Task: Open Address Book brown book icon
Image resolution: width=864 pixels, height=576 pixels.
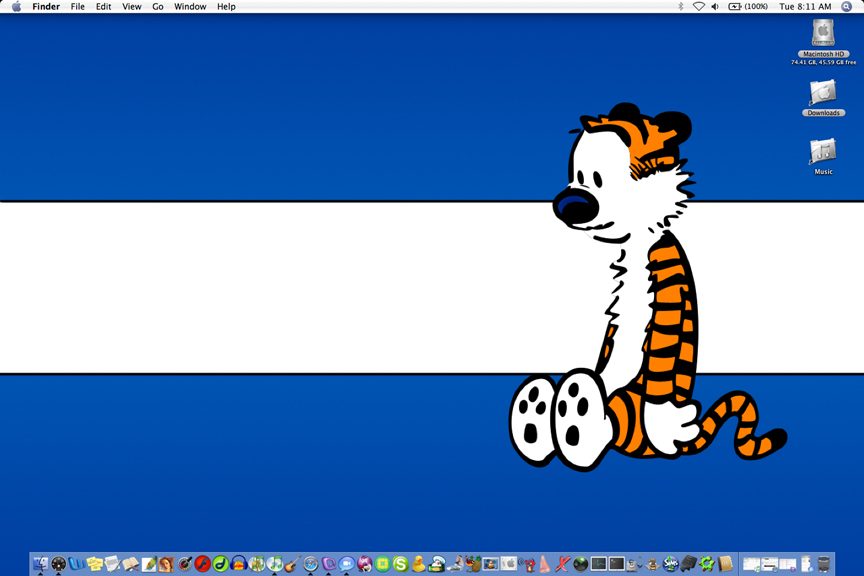Action: [725, 564]
